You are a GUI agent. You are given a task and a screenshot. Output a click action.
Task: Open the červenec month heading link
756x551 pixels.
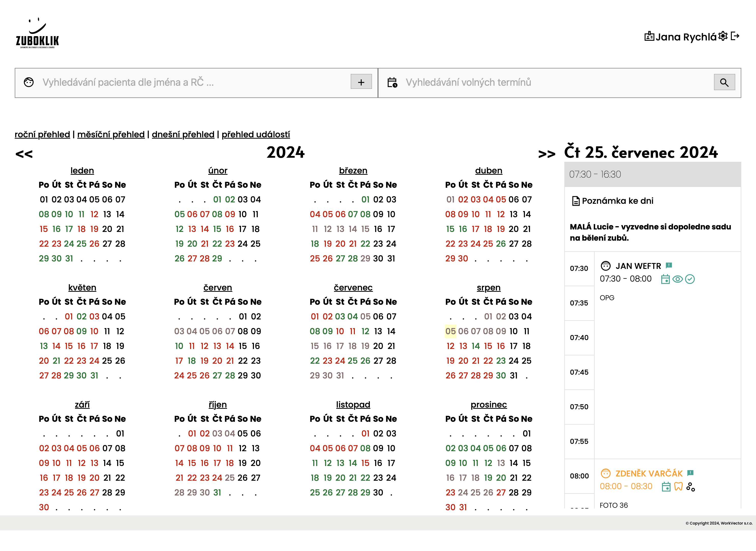[x=353, y=287]
